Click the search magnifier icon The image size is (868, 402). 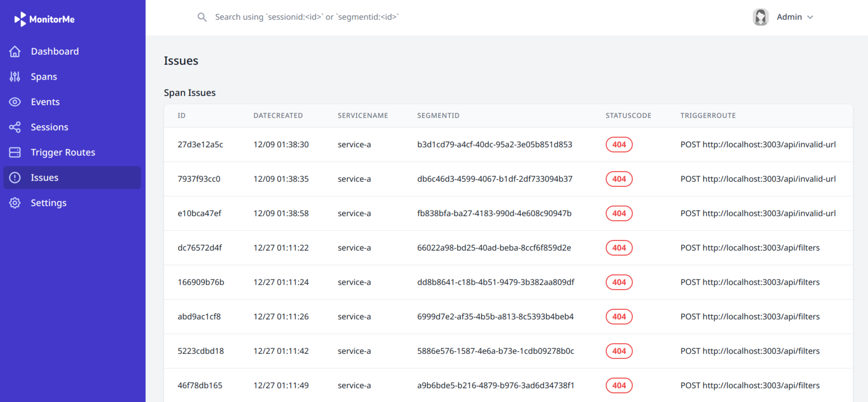tap(202, 17)
